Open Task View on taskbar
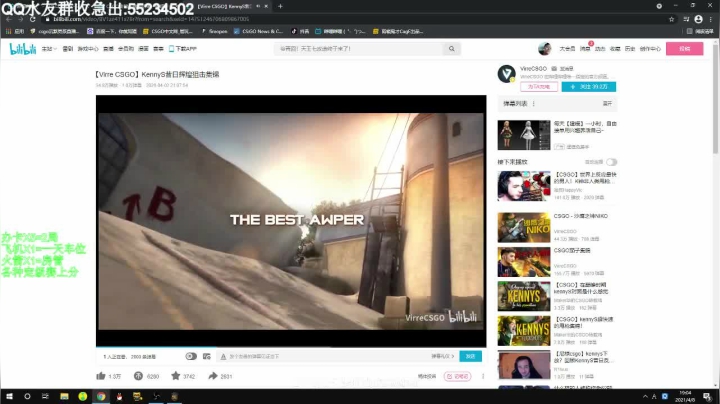This screenshot has width=720, height=404. tap(45, 396)
